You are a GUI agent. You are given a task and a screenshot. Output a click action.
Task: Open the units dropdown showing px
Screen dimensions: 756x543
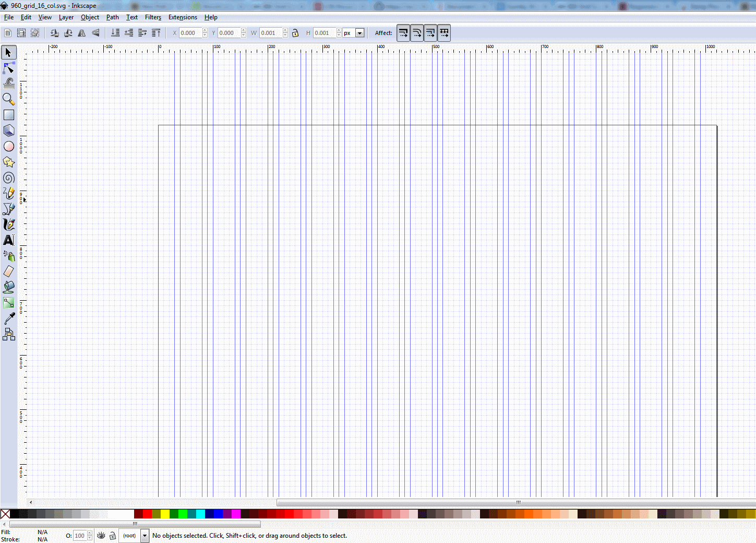point(359,33)
